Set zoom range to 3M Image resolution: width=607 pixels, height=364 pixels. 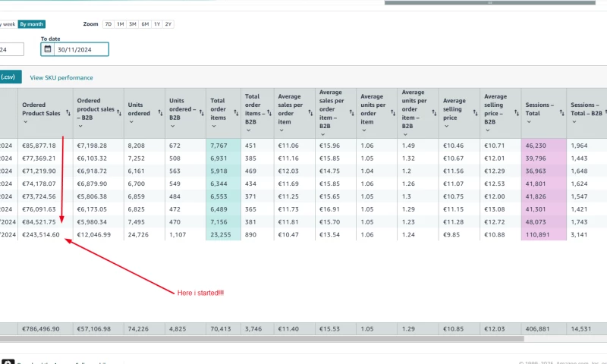click(x=132, y=24)
